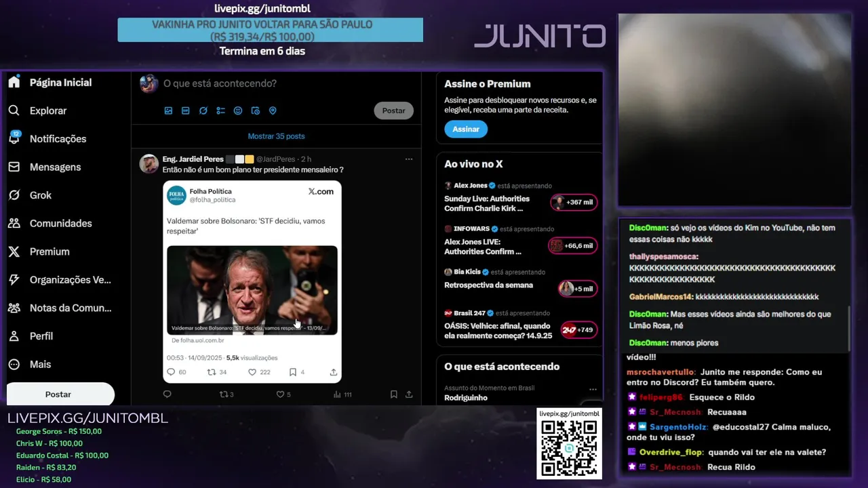Open the Valdemar news photo
This screenshot has width=868, height=488.
[252, 289]
